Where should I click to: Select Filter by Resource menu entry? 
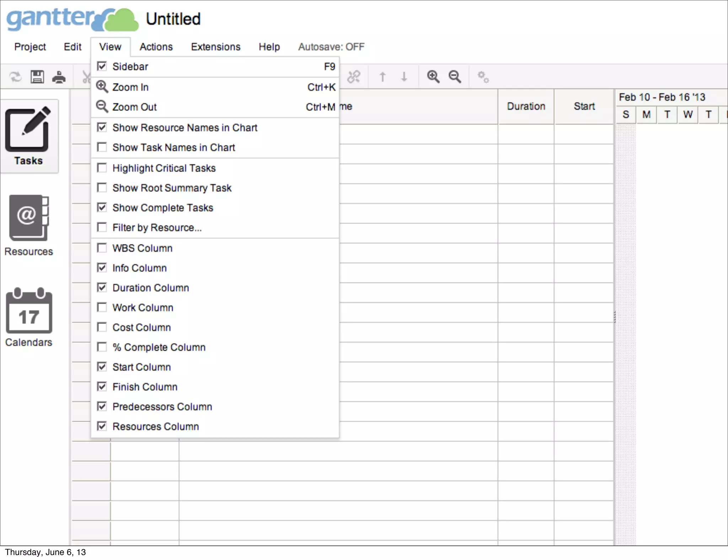coord(157,227)
